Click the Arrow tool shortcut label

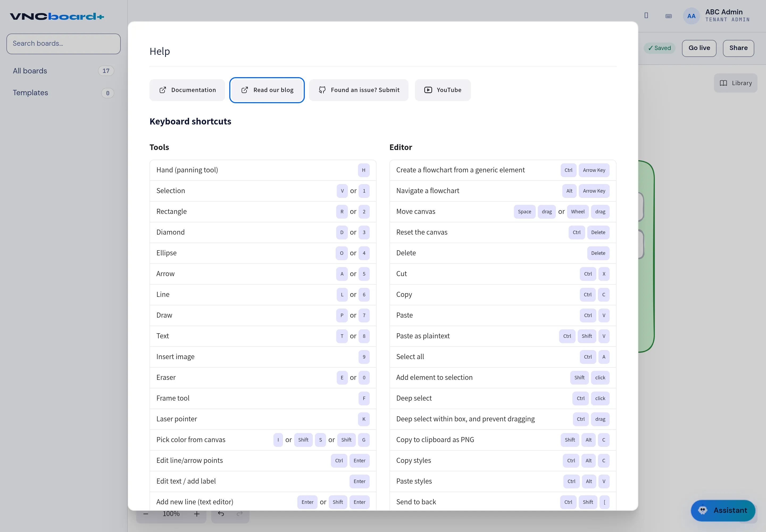click(165, 274)
